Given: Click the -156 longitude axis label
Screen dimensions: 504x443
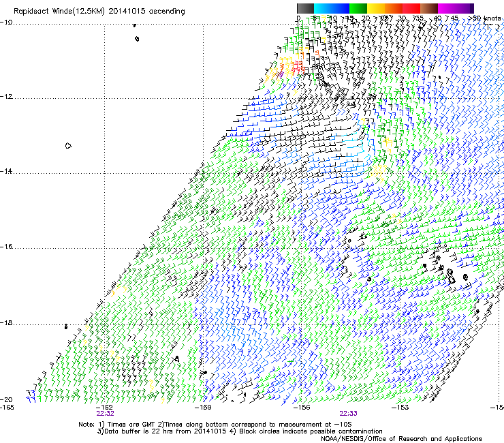Looking at the screenshot, I should [x=302, y=408].
